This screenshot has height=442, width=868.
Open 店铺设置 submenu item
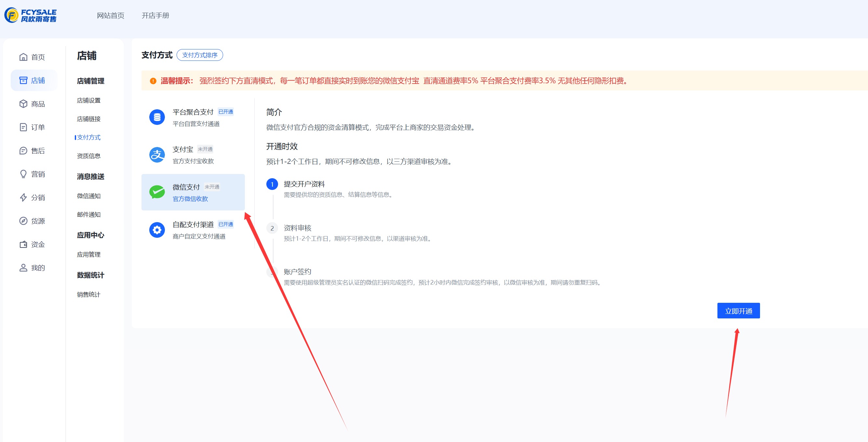pos(88,100)
